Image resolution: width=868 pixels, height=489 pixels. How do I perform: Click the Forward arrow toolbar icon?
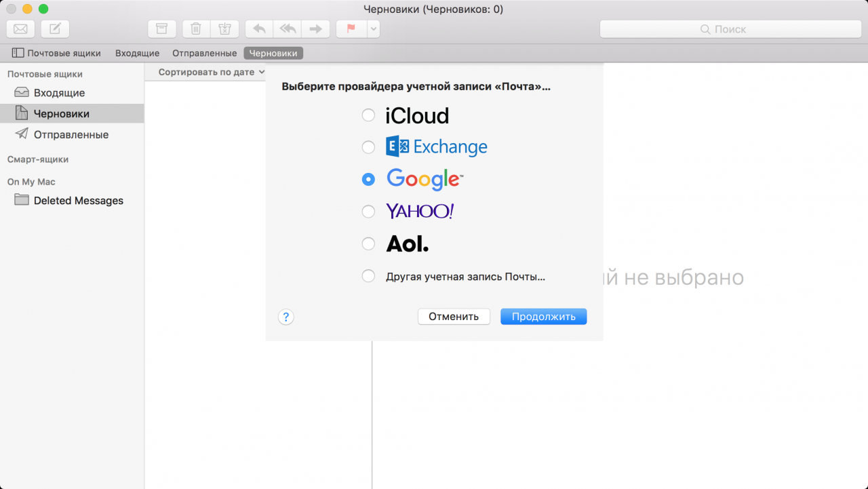[315, 29]
